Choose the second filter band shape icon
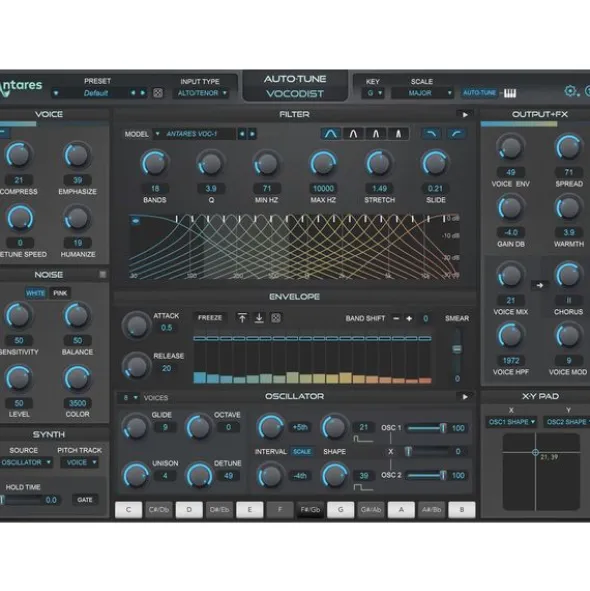590x591 pixels. (353, 134)
